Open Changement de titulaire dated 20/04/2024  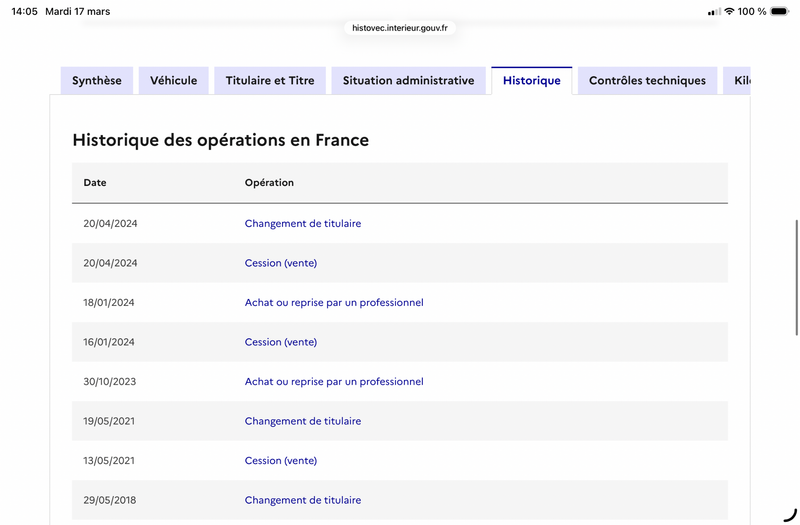(303, 224)
